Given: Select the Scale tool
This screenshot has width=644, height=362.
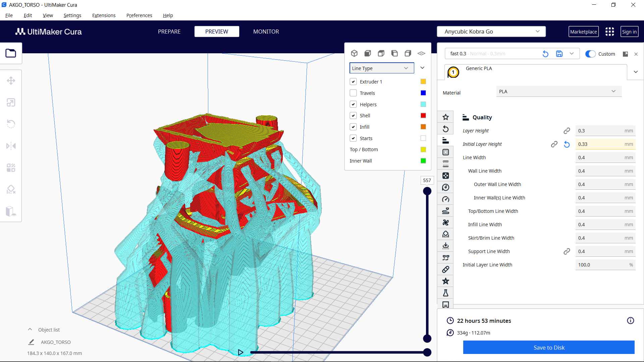Looking at the screenshot, I should (11, 102).
